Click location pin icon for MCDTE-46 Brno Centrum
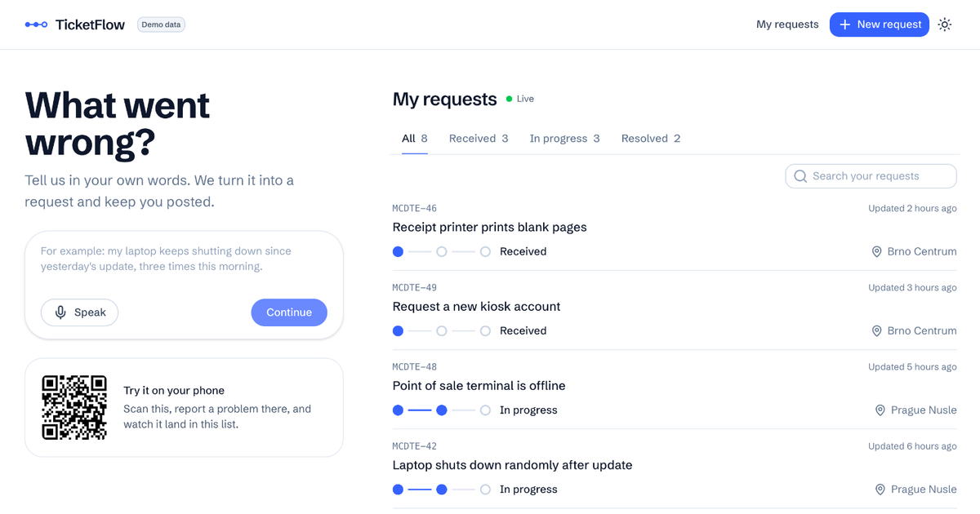Viewport: 980px width, 514px height. 877,252
